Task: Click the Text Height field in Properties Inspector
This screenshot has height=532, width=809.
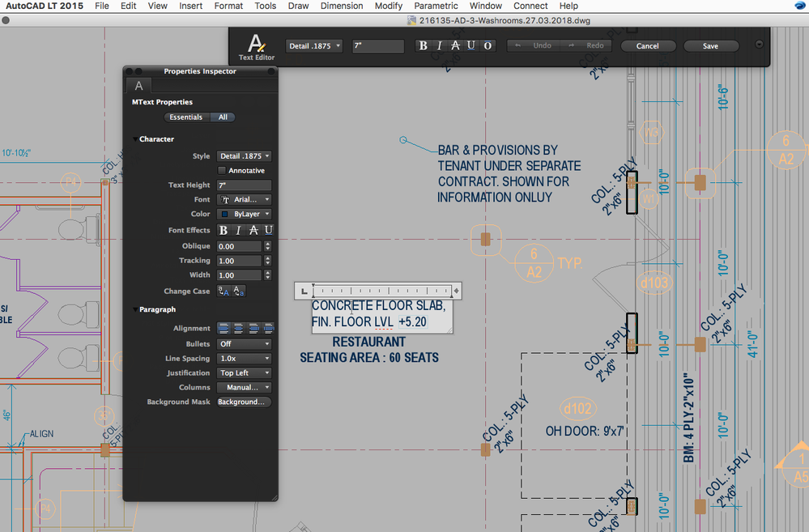Action: [244, 185]
